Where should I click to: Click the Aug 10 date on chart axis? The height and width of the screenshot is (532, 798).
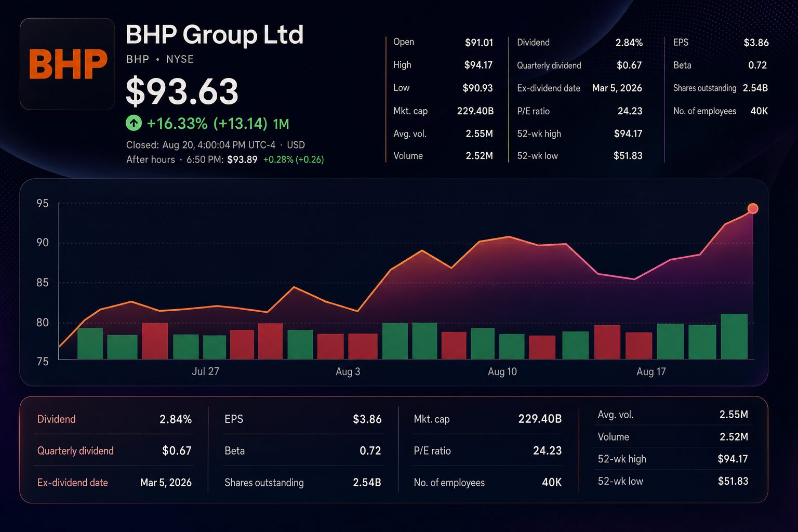tap(502, 371)
